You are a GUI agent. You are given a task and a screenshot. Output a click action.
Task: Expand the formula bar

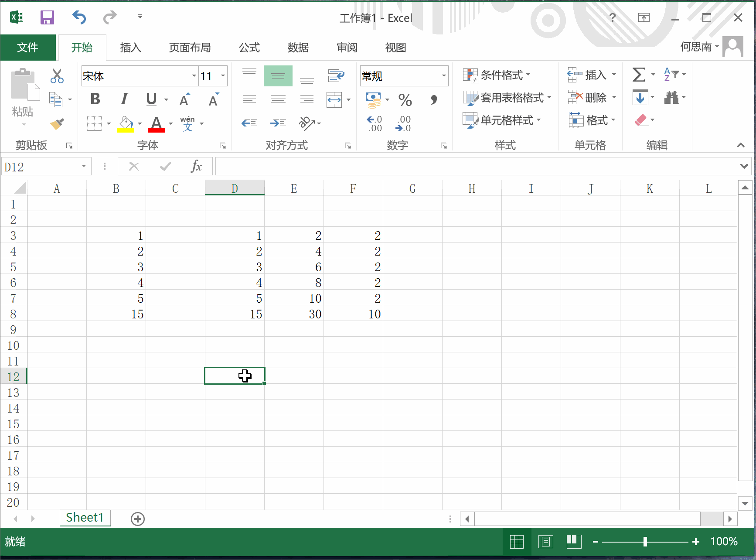pos(744,166)
